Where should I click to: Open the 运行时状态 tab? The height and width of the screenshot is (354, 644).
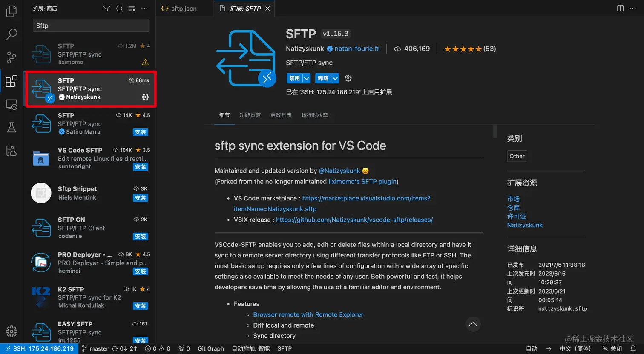(315, 115)
